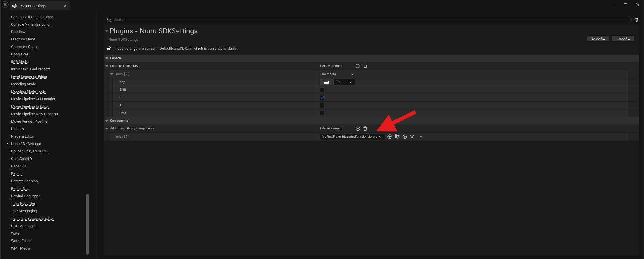Screen dimensions: 644x259
Task: Click Unreal Engine logo in title bar
Action: [x=5, y=5]
